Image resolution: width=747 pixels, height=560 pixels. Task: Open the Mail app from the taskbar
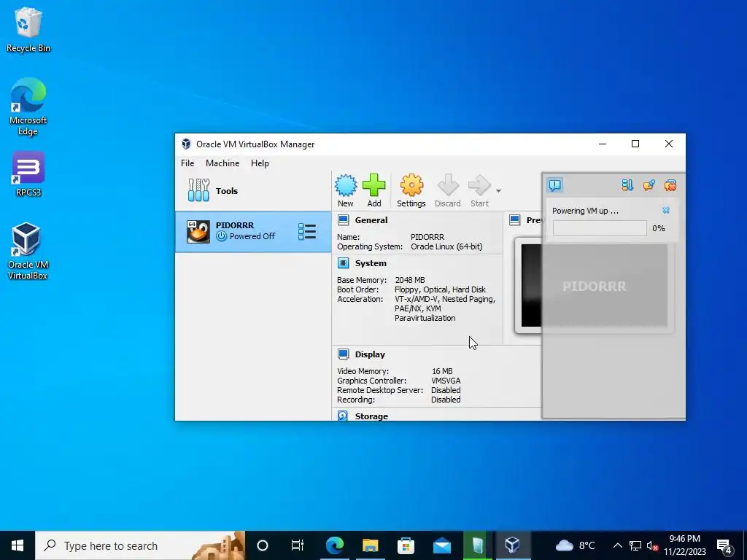click(x=441, y=545)
